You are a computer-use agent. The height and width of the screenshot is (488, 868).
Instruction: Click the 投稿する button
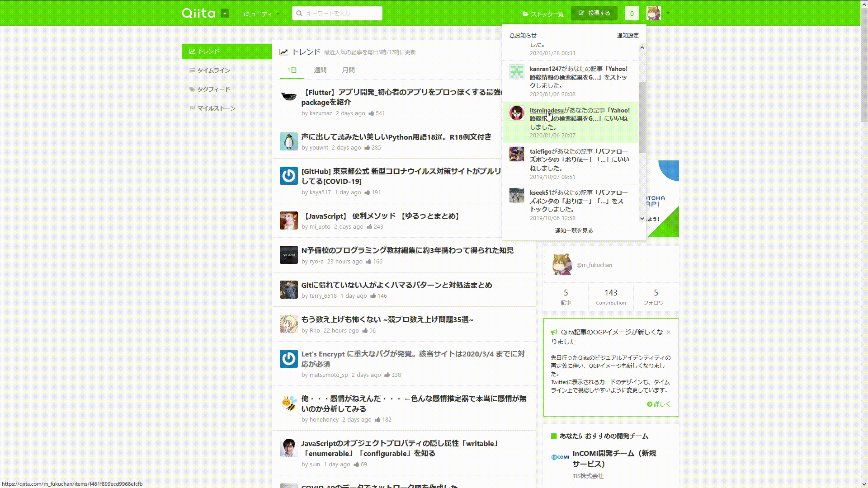(x=594, y=13)
